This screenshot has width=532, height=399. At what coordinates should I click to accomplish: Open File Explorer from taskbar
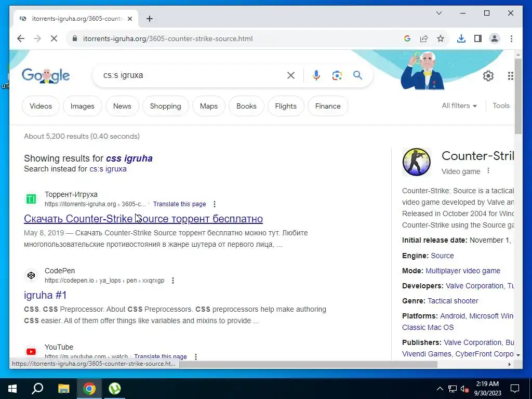tap(63, 389)
